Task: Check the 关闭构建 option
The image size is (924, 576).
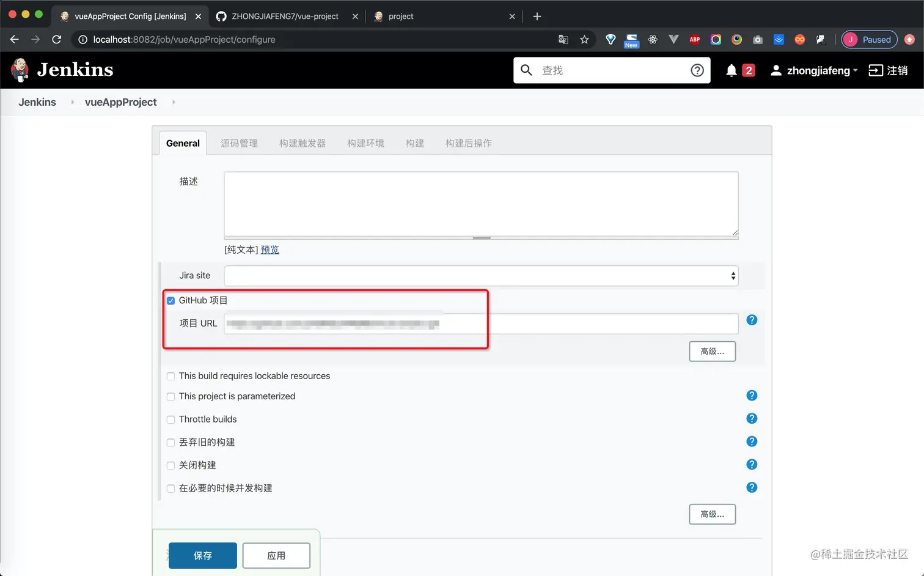Action: (x=171, y=465)
